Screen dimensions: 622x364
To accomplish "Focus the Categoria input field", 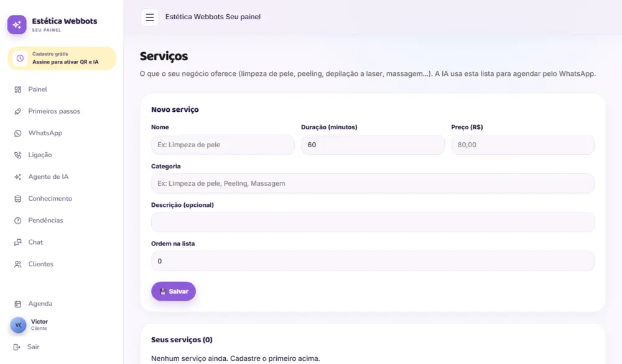I will 373,183.
